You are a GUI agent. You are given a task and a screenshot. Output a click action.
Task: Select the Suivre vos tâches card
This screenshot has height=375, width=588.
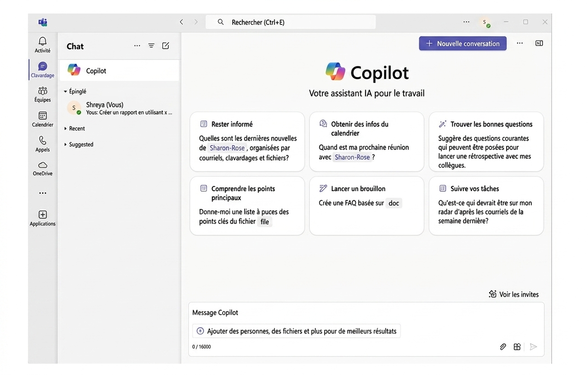coord(486,206)
